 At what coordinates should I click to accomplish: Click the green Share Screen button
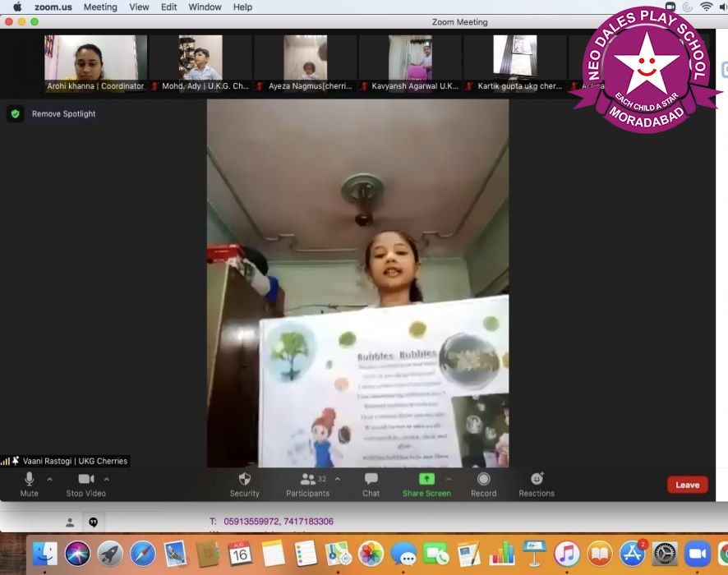click(426, 485)
